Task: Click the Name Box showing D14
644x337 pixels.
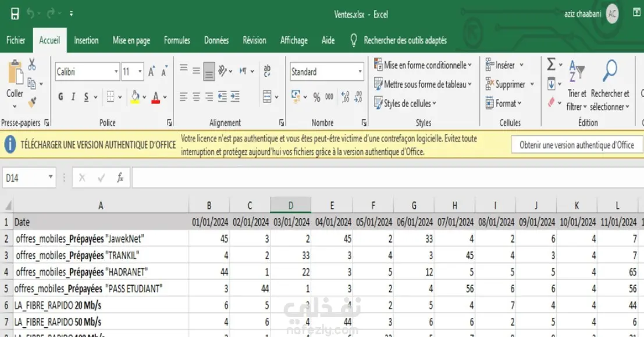Action: pos(29,178)
